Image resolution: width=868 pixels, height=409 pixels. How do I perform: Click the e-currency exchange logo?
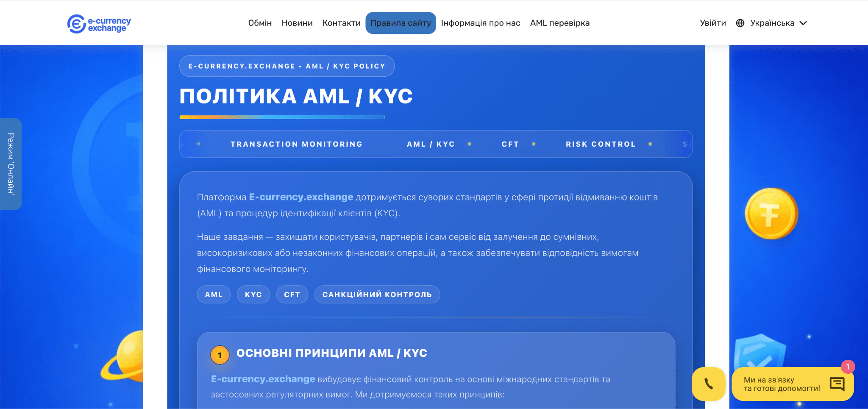99,24
